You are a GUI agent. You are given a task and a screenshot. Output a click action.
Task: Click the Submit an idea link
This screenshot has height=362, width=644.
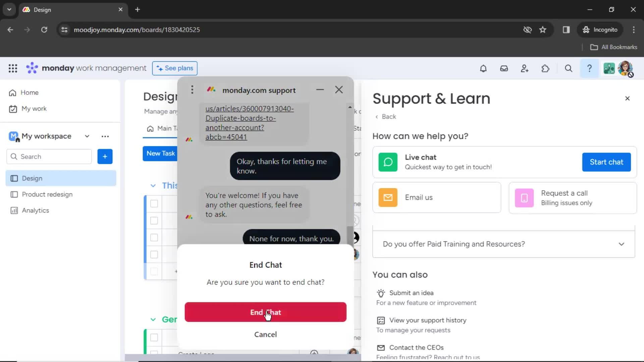pyautogui.click(x=411, y=293)
